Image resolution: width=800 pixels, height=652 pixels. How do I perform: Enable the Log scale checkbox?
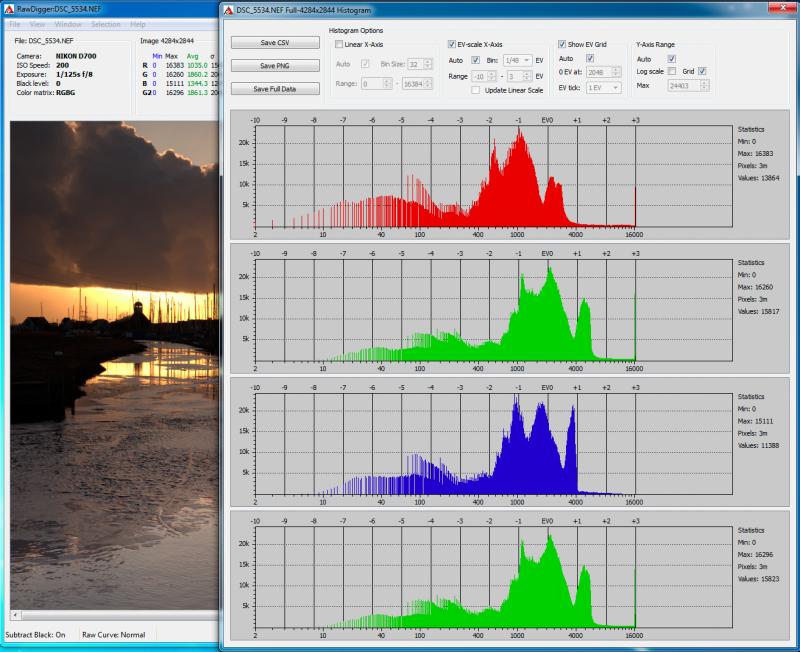pos(672,71)
